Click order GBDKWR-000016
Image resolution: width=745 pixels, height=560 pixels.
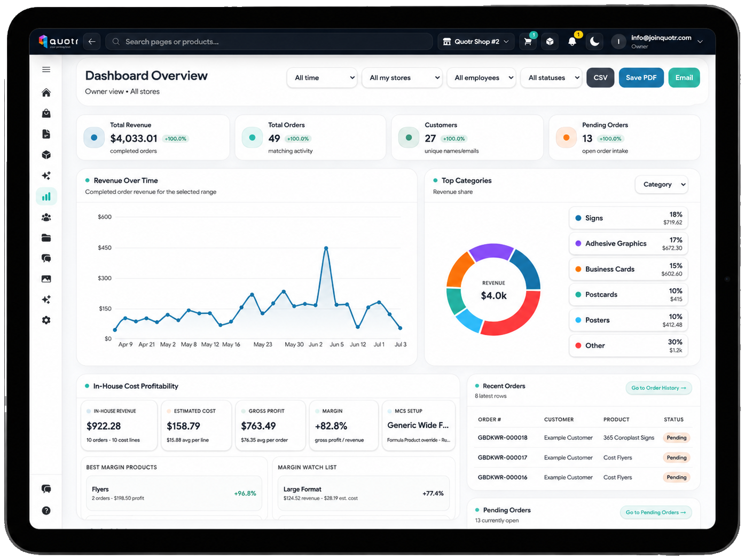[x=503, y=477]
